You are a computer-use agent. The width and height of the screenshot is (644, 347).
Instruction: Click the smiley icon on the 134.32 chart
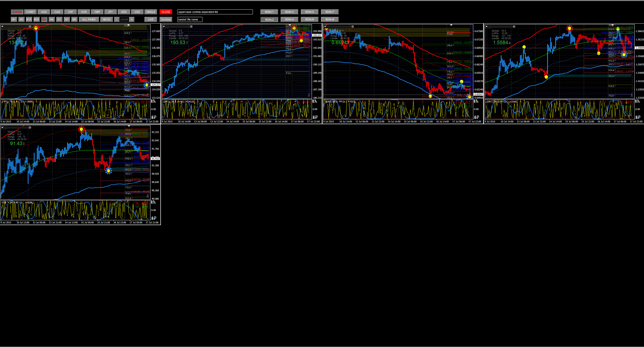(30, 26)
